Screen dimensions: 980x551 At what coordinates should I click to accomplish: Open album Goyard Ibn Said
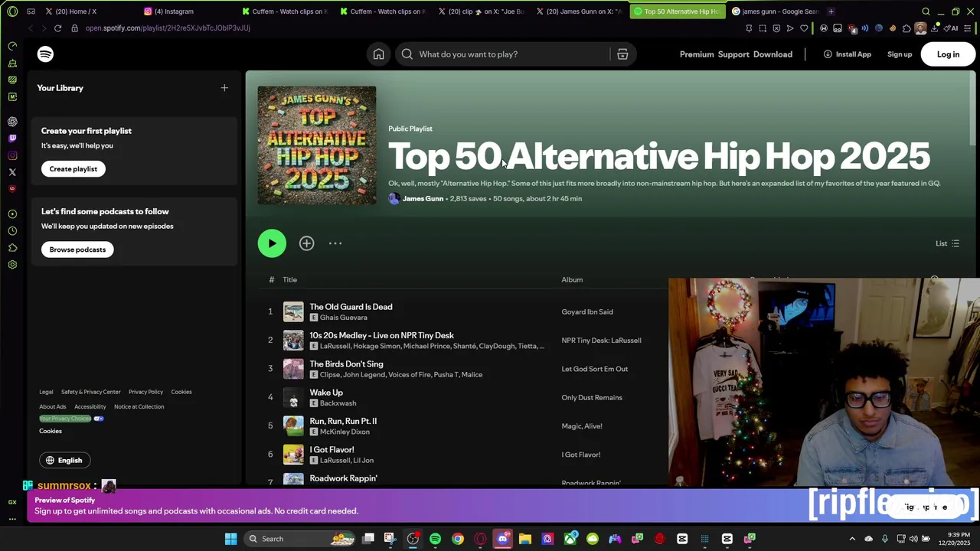587,312
